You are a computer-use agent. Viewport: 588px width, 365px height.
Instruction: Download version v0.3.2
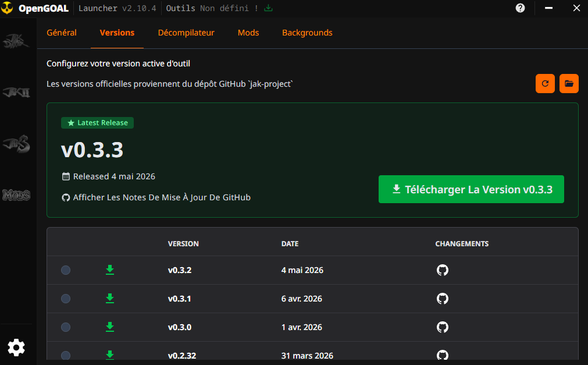tap(110, 270)
